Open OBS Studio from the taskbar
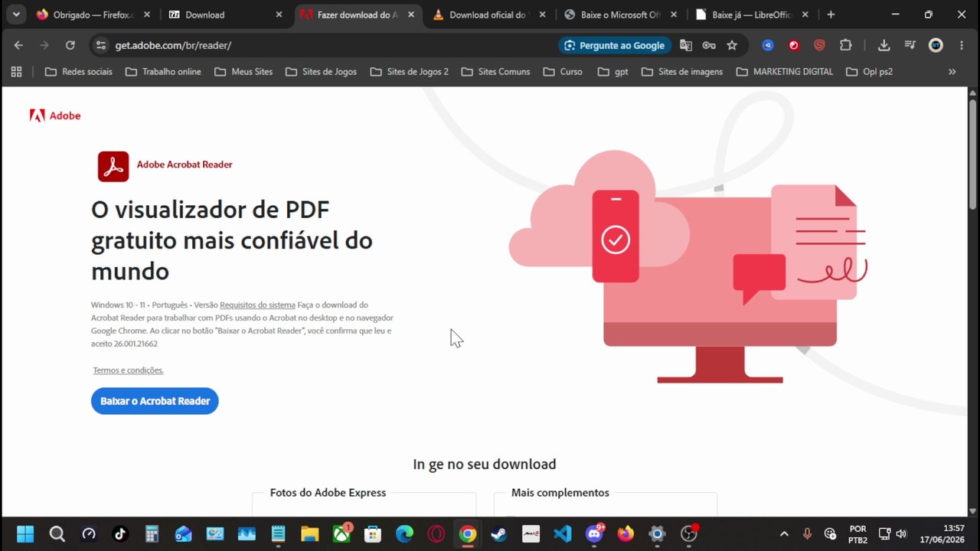980x551 pixels. (x=688, y=533)
